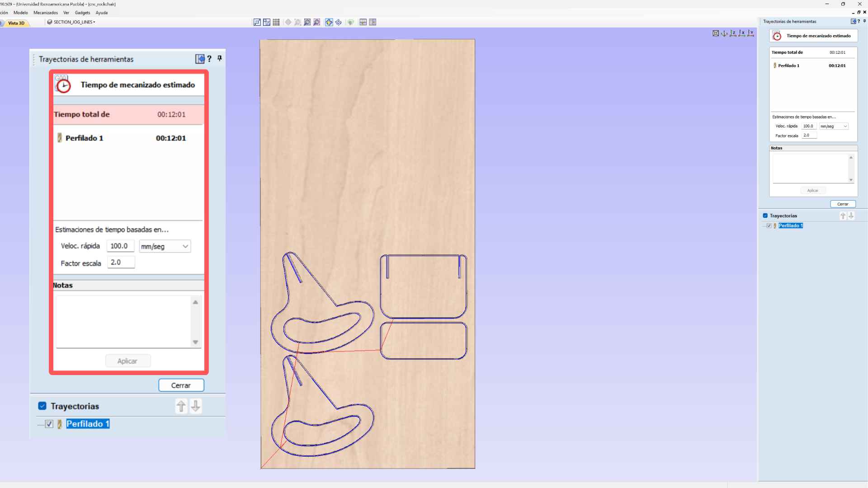
Task: Click the enlarged panel's pin icon
Action: tap(220, 58)
